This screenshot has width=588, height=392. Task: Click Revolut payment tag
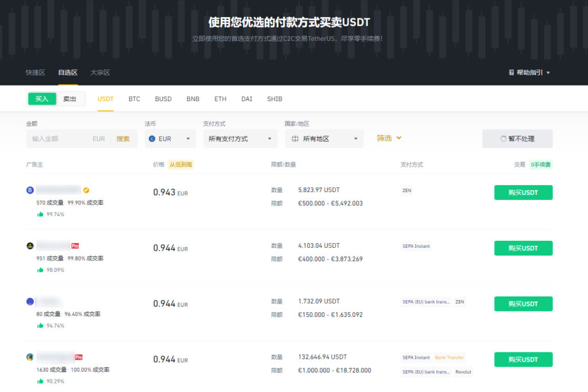[x=463, y=372]
